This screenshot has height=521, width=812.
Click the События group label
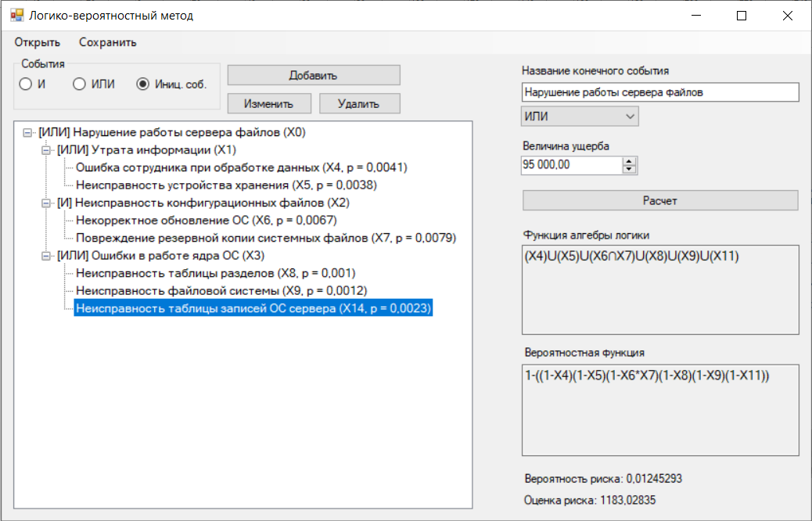(x=43, y=64)
